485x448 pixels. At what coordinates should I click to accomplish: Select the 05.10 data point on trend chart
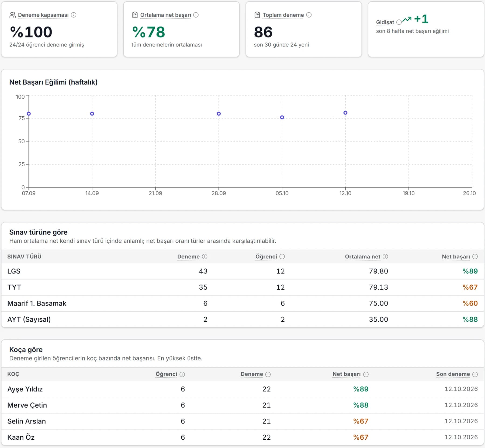[282, 117]
